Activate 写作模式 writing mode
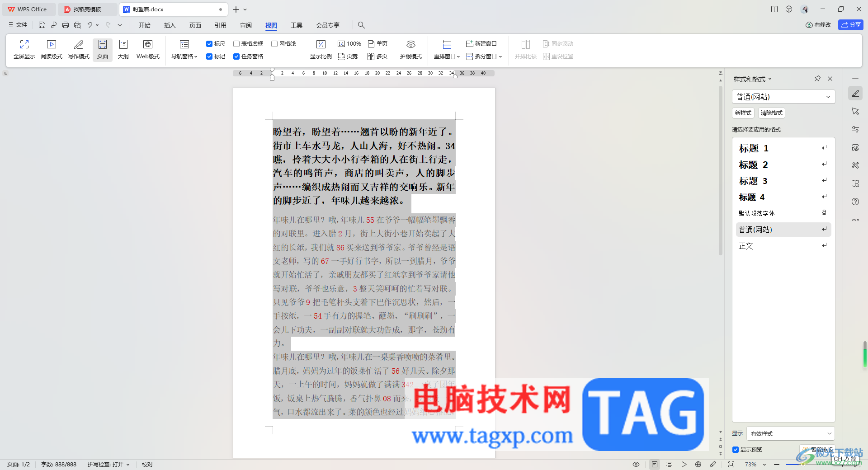Image resolution: width=868 pixels, height=470 pixels. (x=79, y=49)
